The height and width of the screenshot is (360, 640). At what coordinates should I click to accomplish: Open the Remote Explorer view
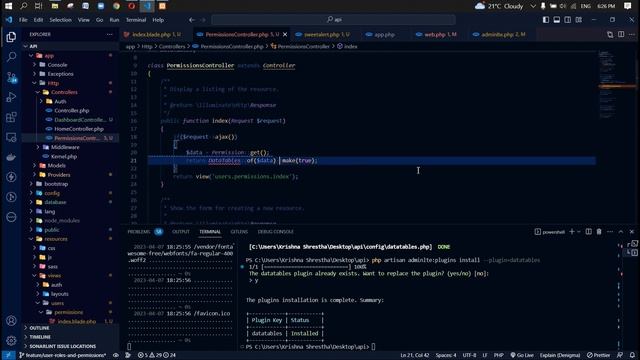click(x=11, y=137)
